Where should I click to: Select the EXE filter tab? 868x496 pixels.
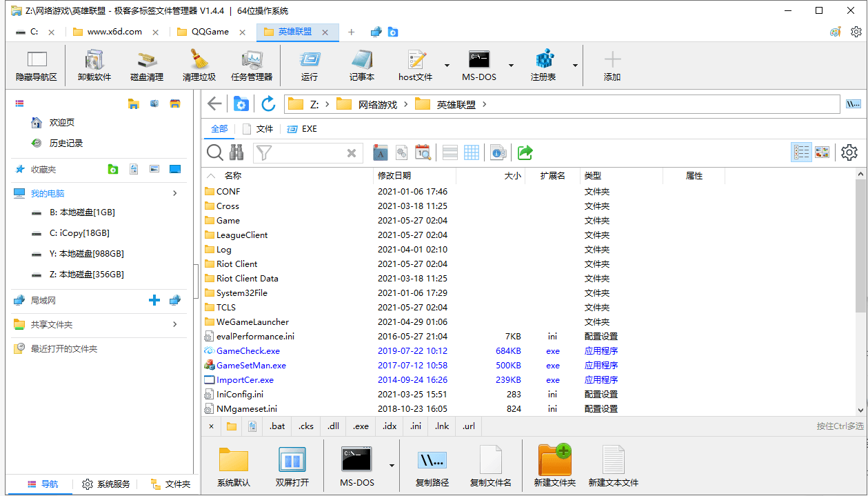(x=302, y=129)
